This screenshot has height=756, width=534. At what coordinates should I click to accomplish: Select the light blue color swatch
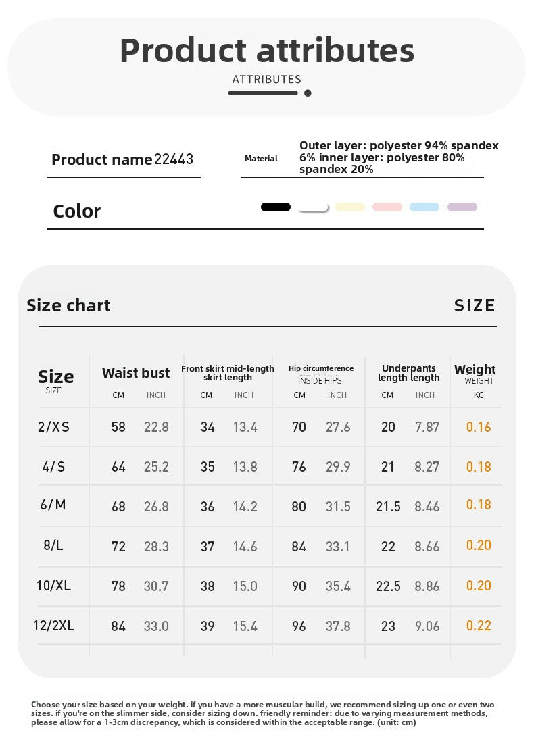424,207
